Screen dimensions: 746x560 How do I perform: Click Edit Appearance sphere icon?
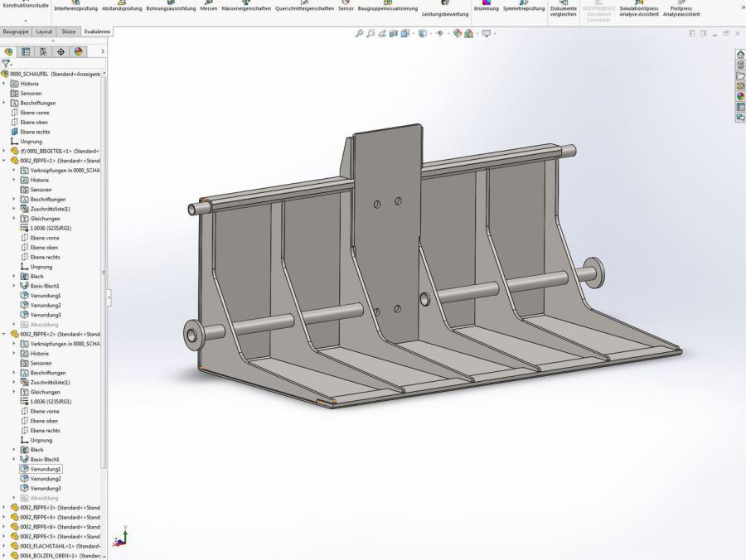[x=458, y=33]
